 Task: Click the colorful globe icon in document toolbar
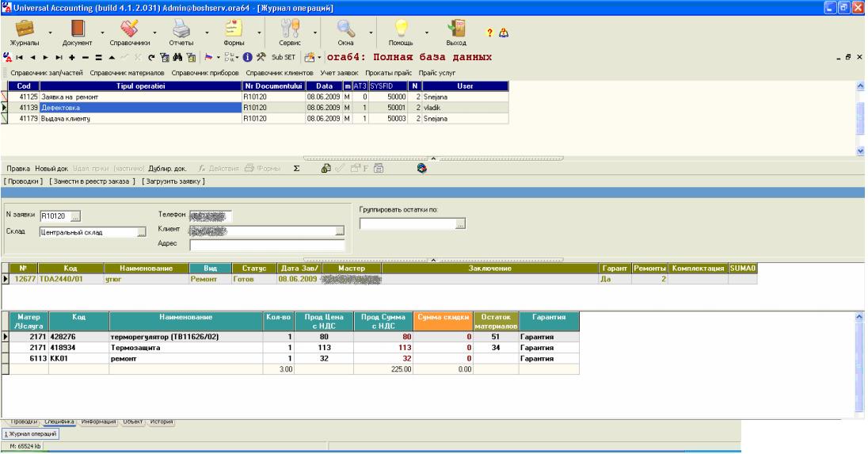[x=422, y=168]
